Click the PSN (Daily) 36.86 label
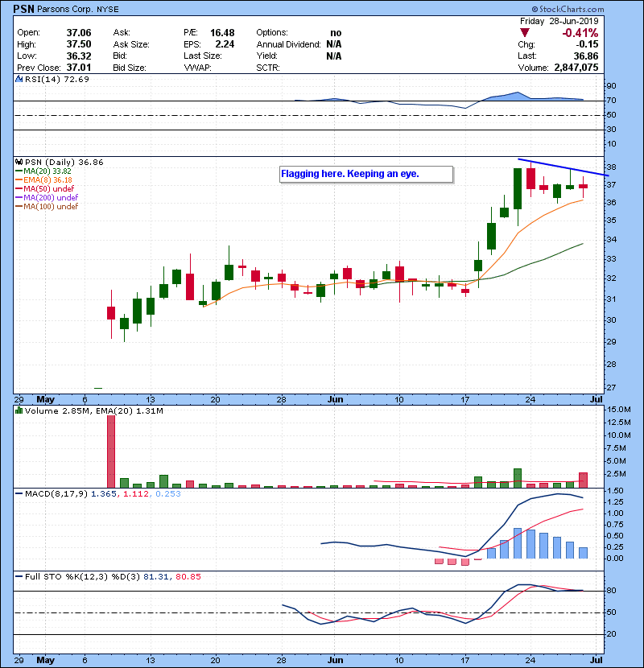The height and width of the screenshot is (668, 644). point(64,163)
